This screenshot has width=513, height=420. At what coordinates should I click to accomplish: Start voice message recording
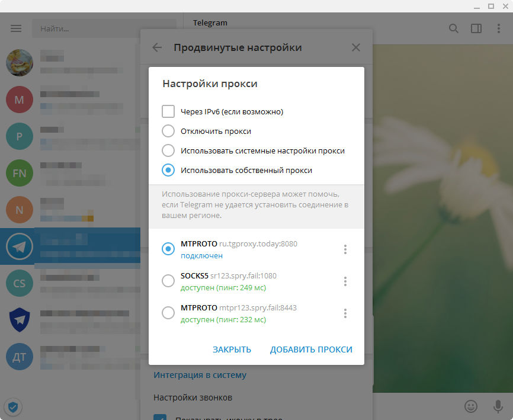click(498, 406)
